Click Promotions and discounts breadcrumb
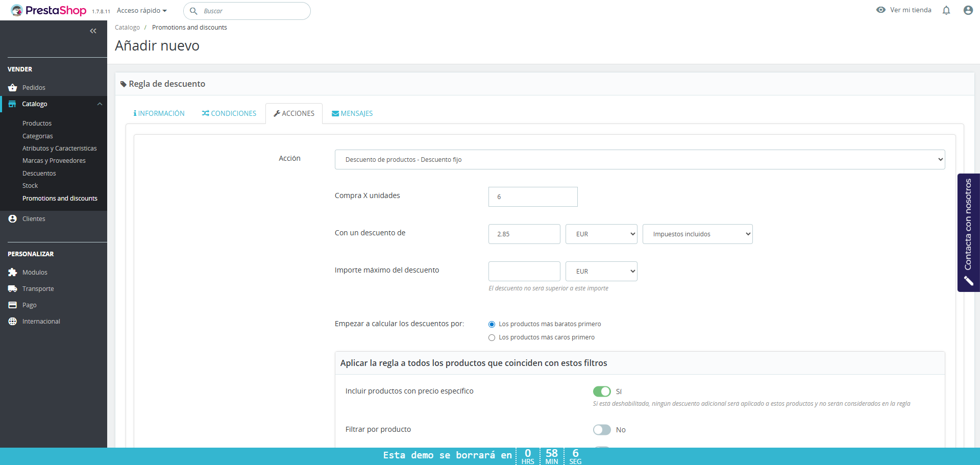The image size is (980, 465). (x=189, y=28)
